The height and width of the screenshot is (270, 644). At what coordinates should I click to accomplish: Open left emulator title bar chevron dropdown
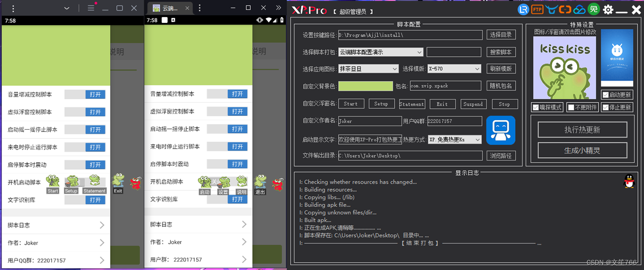(x=67, y=8)
